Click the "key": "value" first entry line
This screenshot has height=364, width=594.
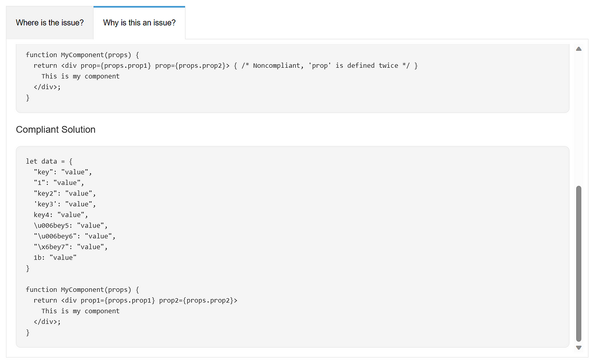[63, 172]
